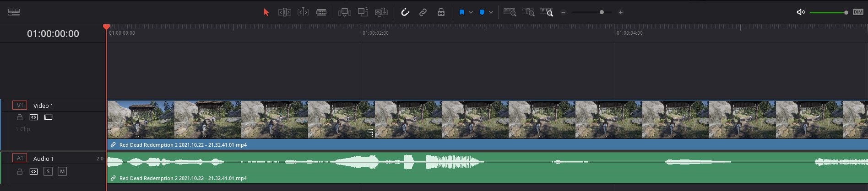Open Timeline View Options menu

(14, 12)
